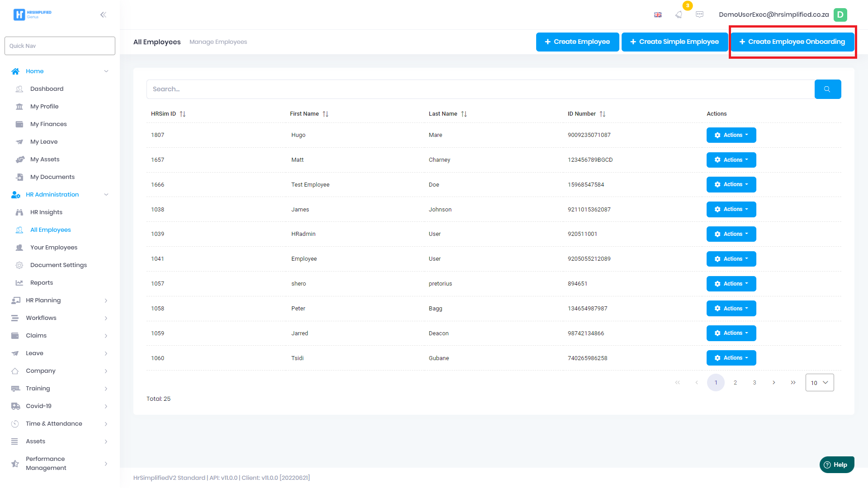Collapse the HR Administration section
868x488 pixels.
(x=106, y=195)
